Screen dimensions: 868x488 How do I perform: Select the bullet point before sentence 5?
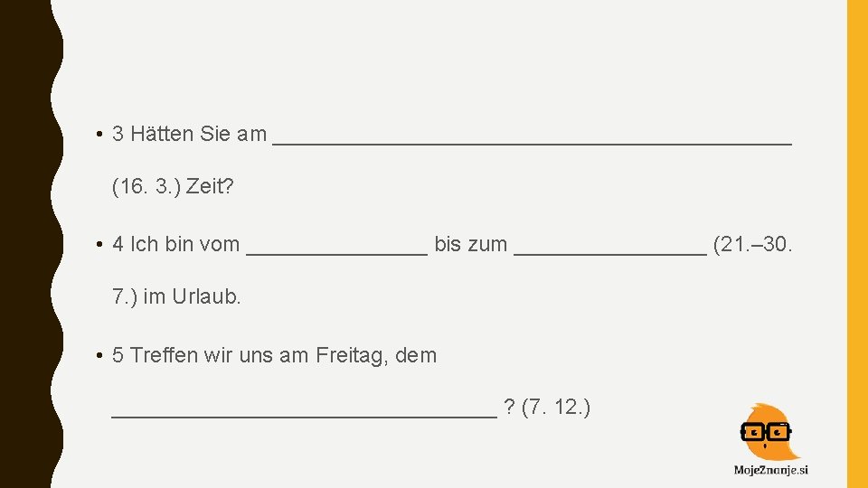[99, 355]
